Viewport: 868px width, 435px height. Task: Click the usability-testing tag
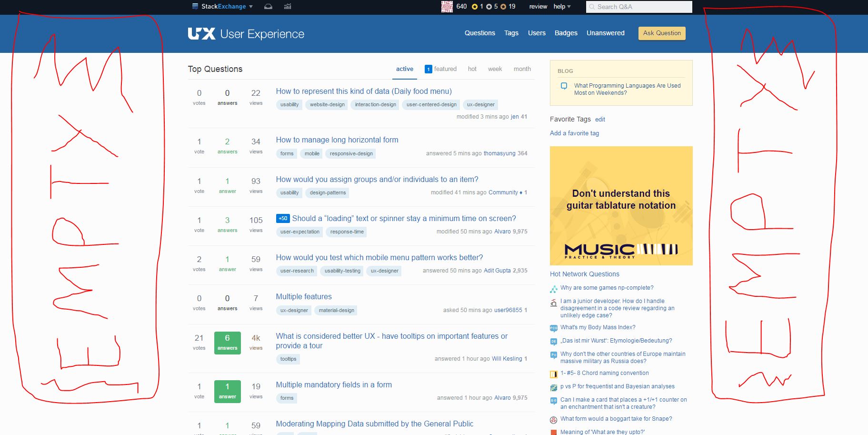click(x=342, y=271)
